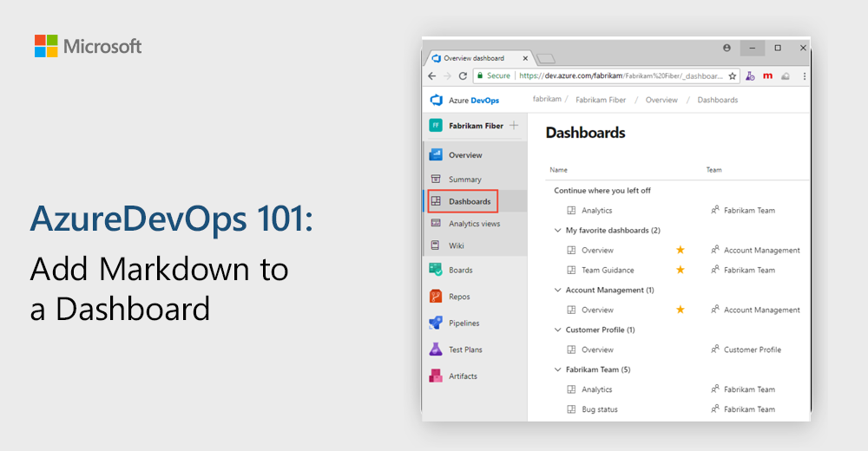Image resolution: width=868 pixels, height=451 pixels.
Task: Click the Secure padlock site info
Action: coord(494,75)
